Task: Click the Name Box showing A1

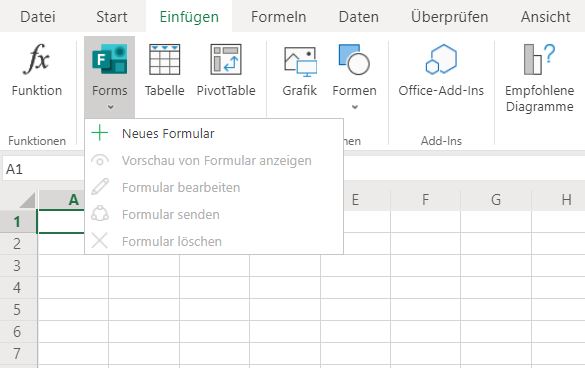Action: coord(43,169)
